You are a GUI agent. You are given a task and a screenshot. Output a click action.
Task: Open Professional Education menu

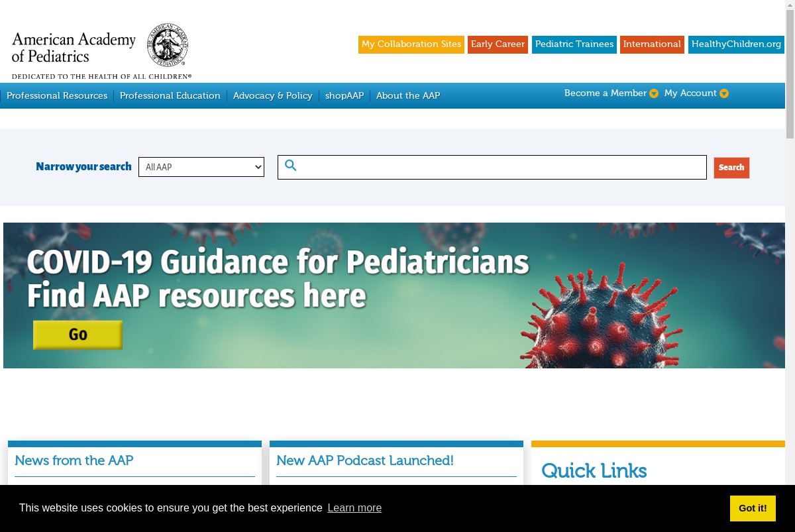(x=170, y=95)
